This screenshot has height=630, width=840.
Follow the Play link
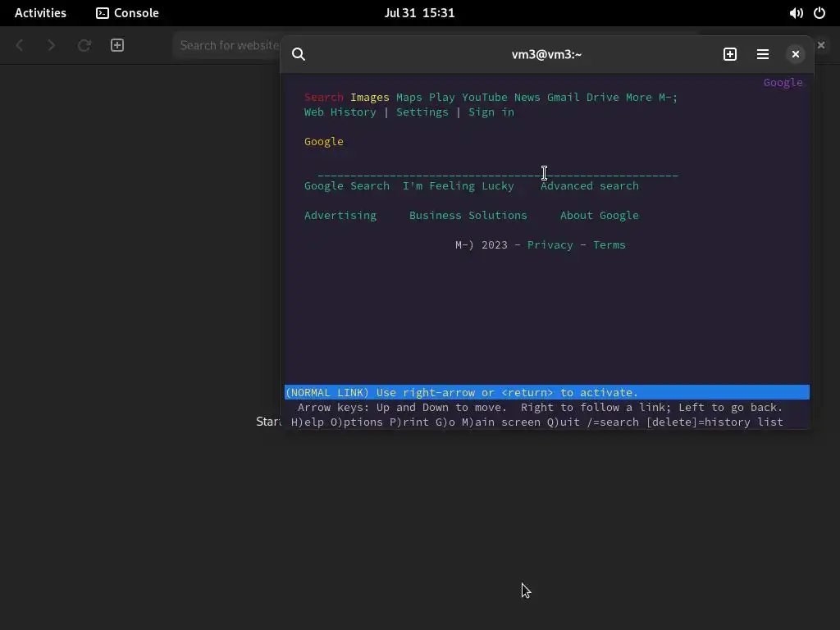coord(441,98)
